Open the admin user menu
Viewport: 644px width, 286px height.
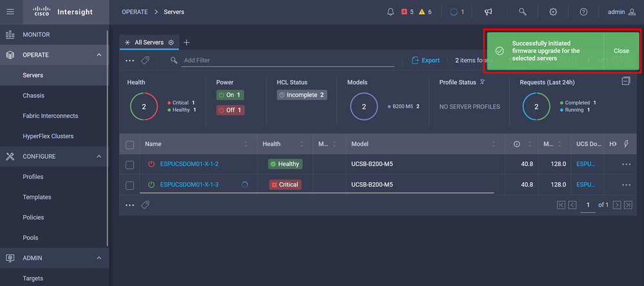(622, 12)
